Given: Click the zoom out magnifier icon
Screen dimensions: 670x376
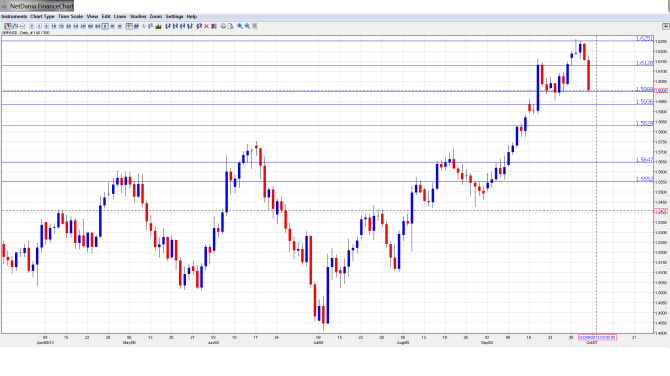Looking at the screenshot, I should tap(247, 26).
